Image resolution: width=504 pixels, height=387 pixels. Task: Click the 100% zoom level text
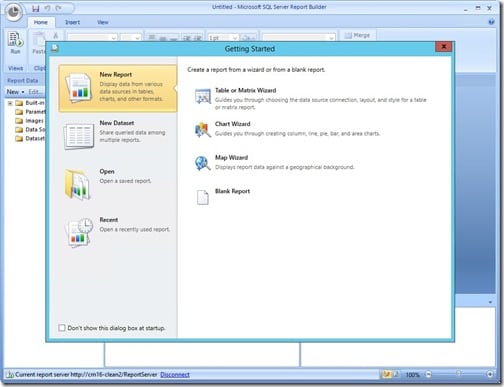tap(412, 375)
